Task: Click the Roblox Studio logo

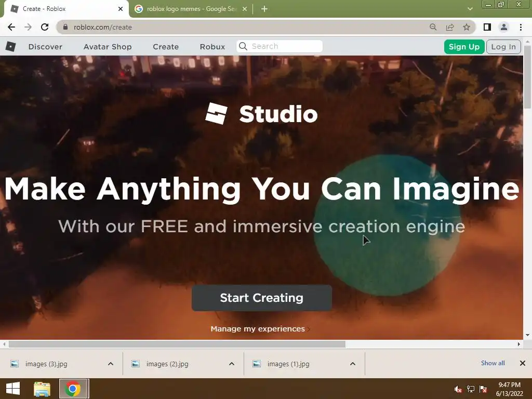Action: (x=261, y=114)
